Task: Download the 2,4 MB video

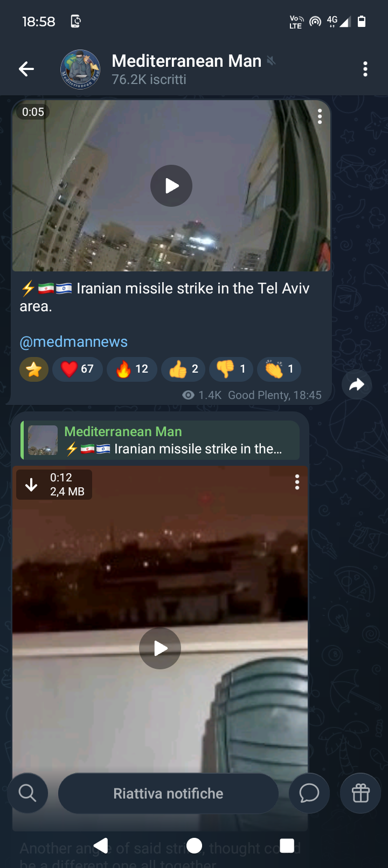Action: [31, 485]
